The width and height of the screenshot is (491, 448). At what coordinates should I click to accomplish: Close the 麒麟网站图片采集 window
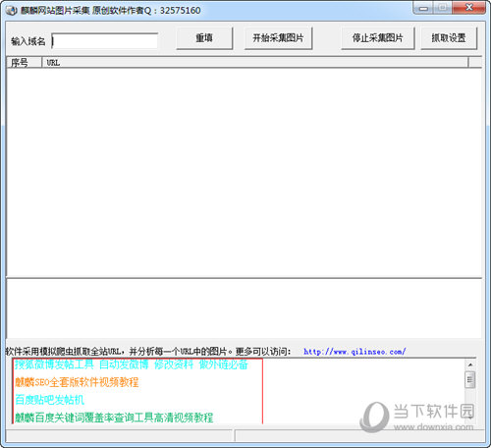tap(468, 8)
